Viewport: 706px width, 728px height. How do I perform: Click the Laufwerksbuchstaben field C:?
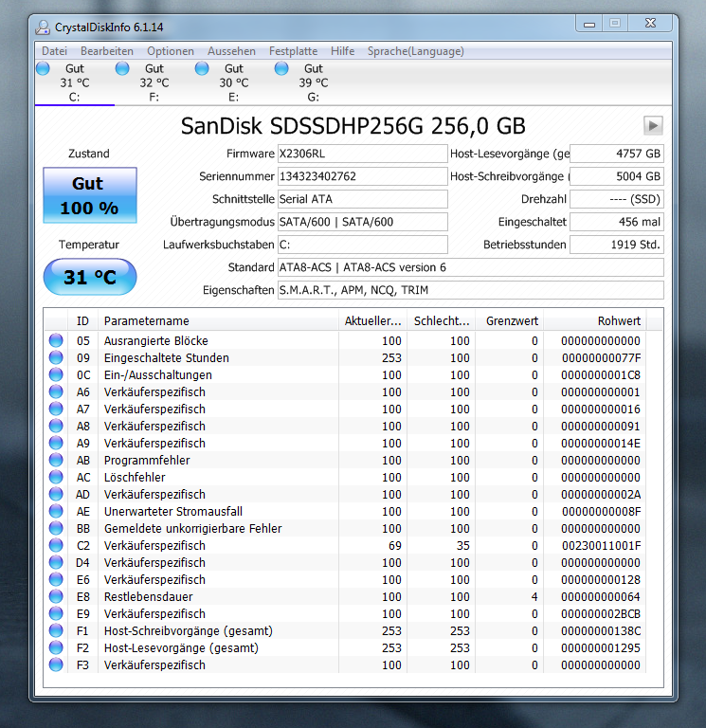363,245
